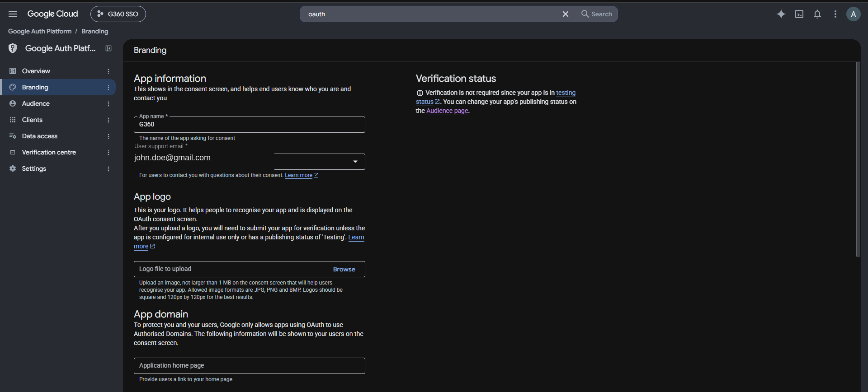Open Data access in the sidebar
Image resolution: width=868 pixels, height=392 pixels.
(x=58, y=136)
